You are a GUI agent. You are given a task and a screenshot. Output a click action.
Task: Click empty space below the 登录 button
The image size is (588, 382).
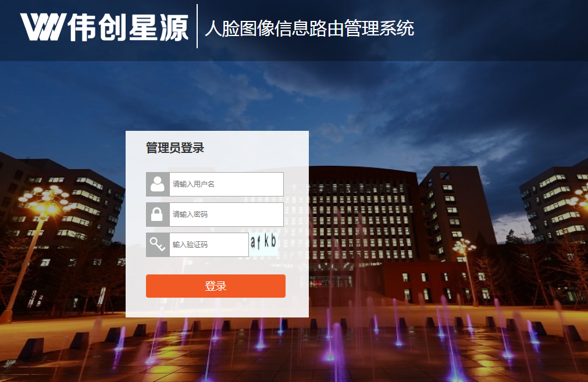coord(216,308)
